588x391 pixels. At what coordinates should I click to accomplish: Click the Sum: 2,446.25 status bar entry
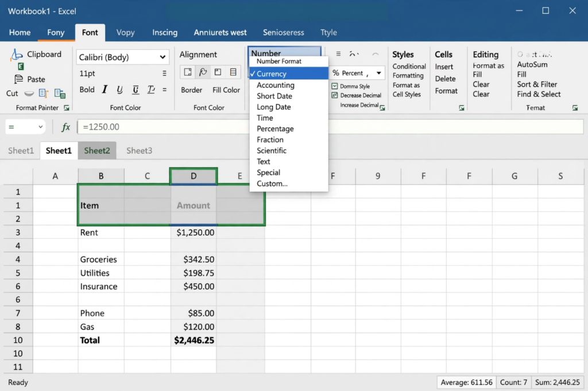[x=557, y=382]
